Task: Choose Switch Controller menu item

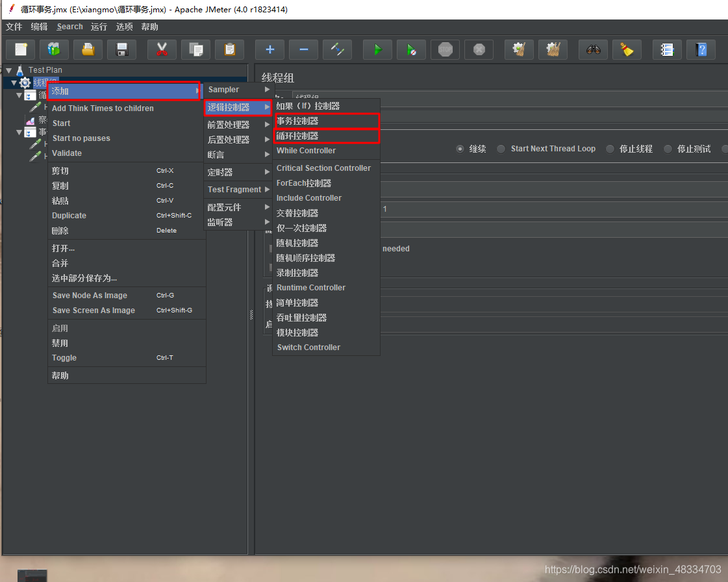Action: (x=327, y=348)
